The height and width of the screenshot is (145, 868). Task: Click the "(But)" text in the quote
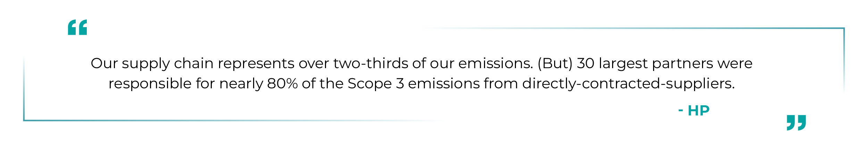click(x=555, y=64)
